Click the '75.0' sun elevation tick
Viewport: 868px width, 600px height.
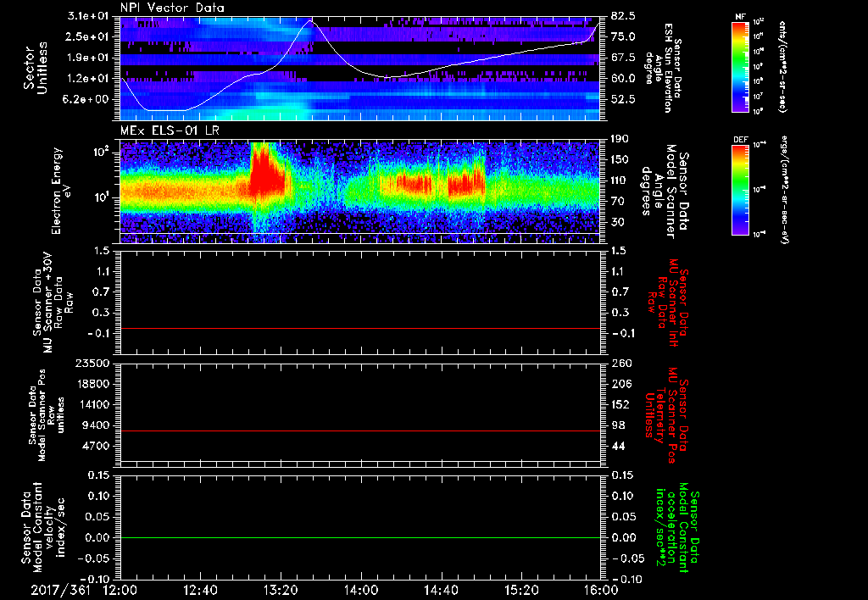tap(623, 36)
